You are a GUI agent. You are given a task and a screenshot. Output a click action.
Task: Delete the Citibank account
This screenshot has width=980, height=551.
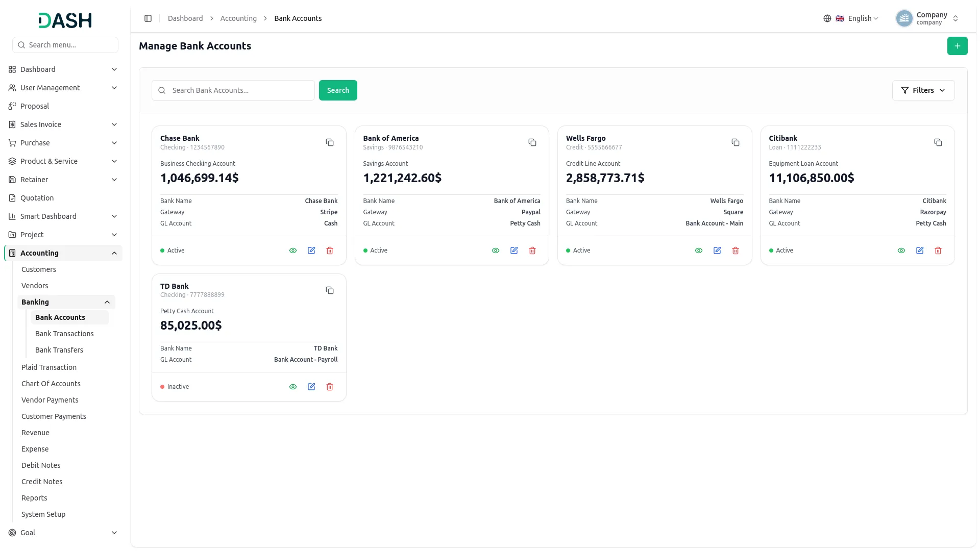(938, 251)
